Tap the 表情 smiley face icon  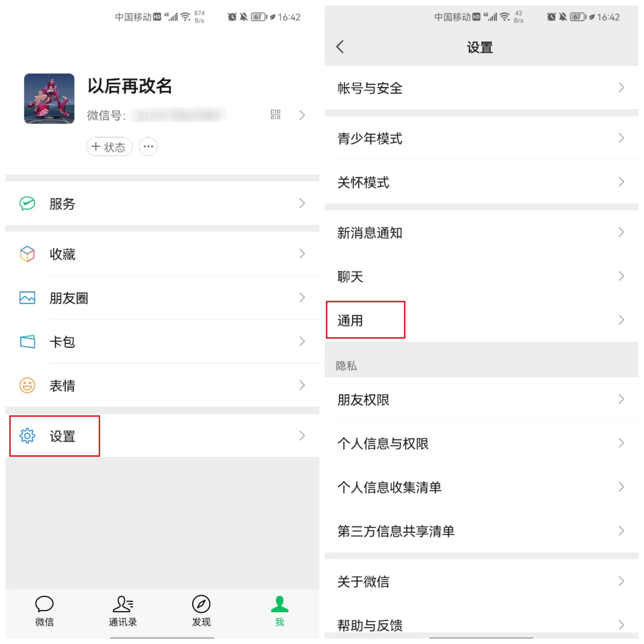click(x=27, y=385)
